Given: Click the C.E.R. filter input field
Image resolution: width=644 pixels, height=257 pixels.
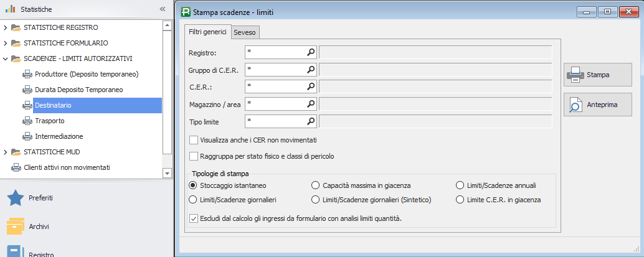Looking at the screenshot, I should (x=275, y=86).
